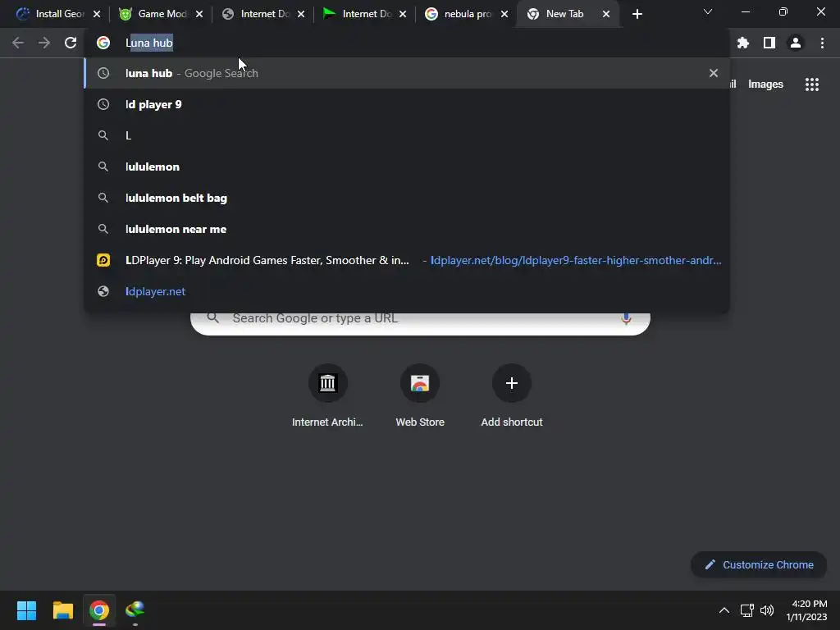Select the luna hub Google Search suggestion

(407, 73)
